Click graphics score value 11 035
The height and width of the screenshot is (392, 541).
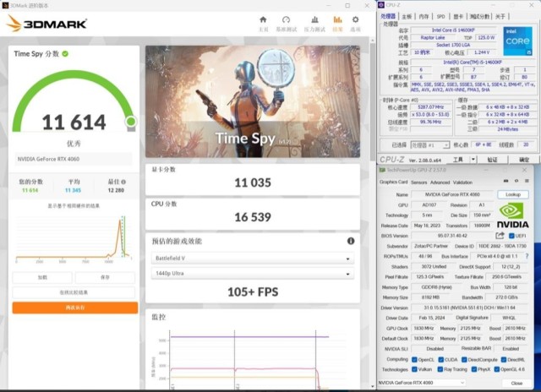pos(253,182)
